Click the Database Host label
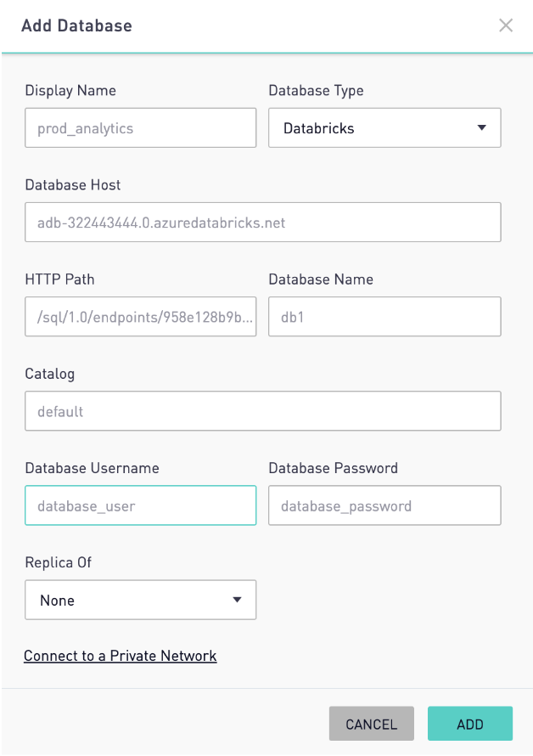Viewport: 533px width, 756px height. [x=73, y=184]
